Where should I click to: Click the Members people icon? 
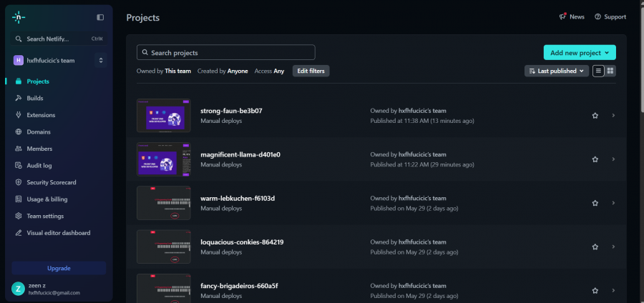(x=18, y=149)
